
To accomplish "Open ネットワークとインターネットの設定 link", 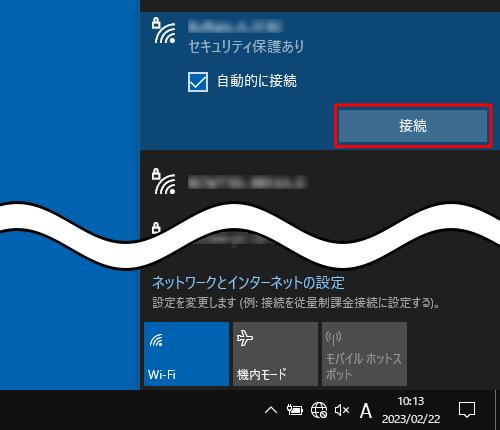I will (x=248, y=283).
